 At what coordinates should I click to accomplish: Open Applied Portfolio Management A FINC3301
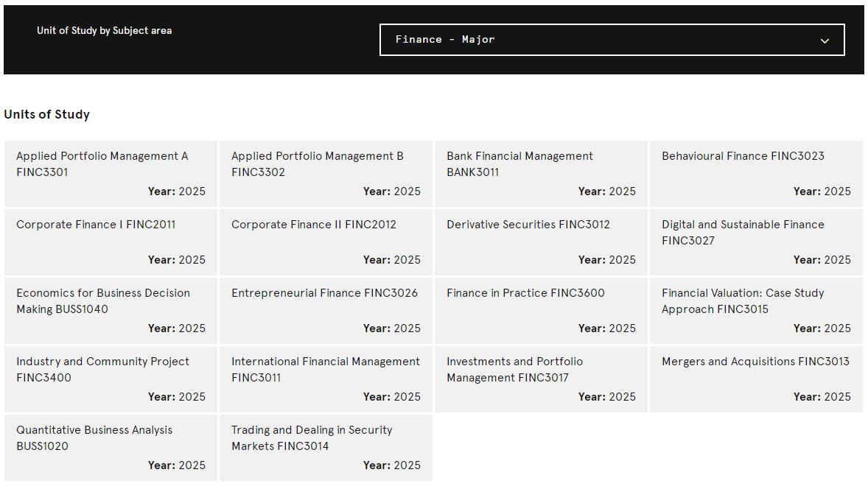coord(111,174)
